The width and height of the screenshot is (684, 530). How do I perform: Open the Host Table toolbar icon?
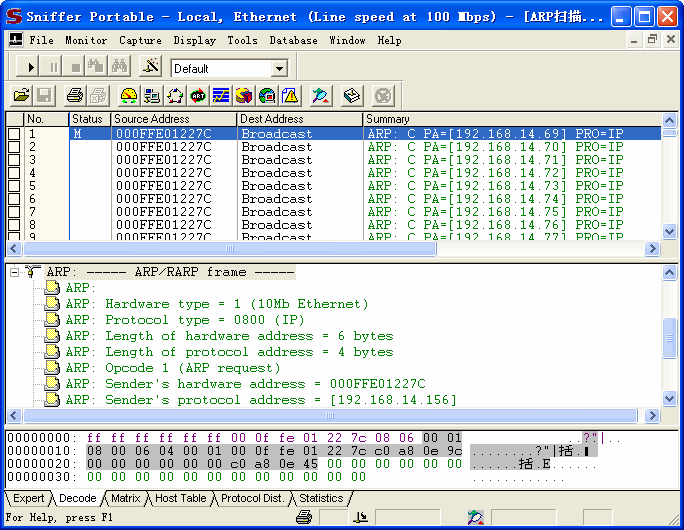152,96
